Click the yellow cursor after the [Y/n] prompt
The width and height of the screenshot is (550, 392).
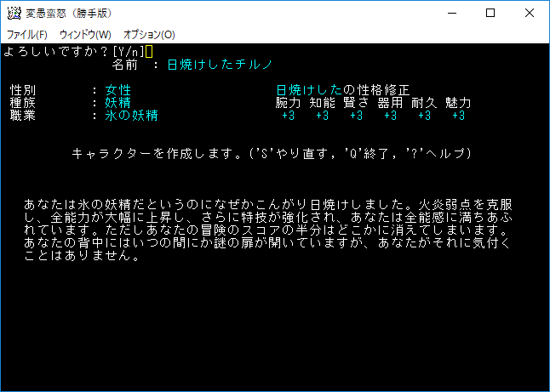149,52
